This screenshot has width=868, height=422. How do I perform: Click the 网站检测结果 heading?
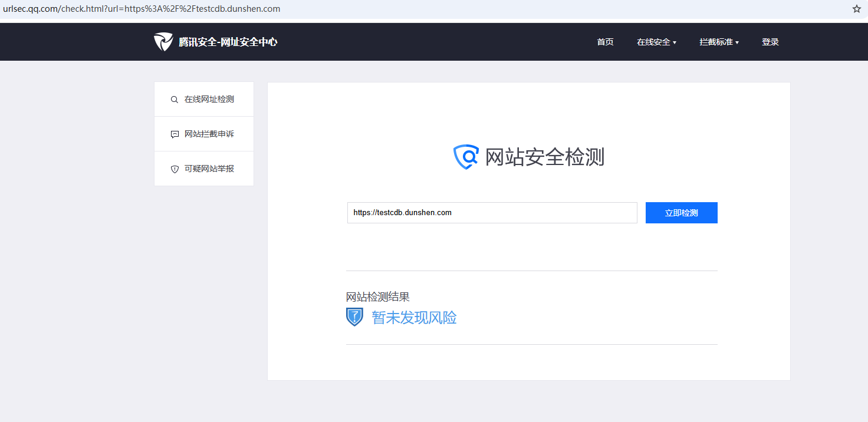[x=378, y=296]
